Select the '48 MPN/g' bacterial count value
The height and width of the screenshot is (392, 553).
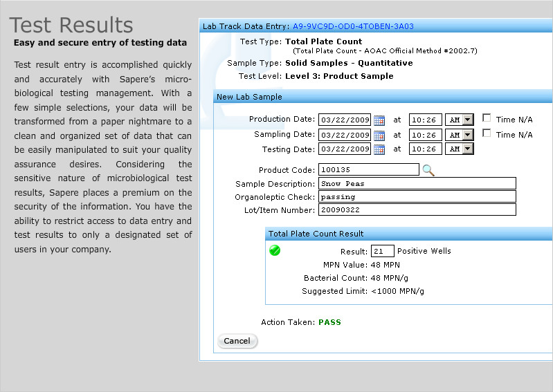[390, 278]
